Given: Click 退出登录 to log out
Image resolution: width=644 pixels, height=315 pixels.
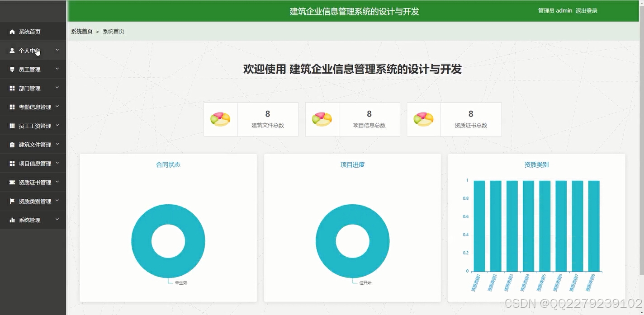Looking at the screenshot, I should (587, 10).
